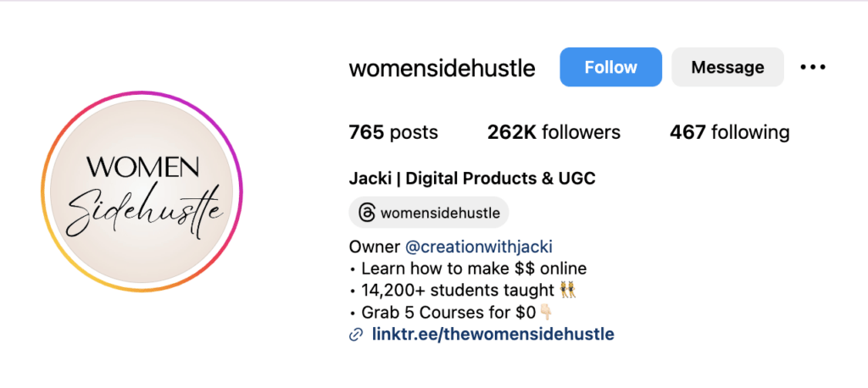Open the 765 posts count
The width and height of the screenshot is (868, 388).
(393, 132)
